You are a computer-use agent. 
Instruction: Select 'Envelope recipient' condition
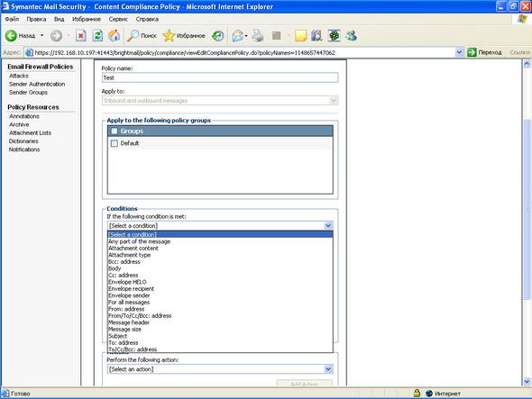pyautogui.click(x=220, y=289)
